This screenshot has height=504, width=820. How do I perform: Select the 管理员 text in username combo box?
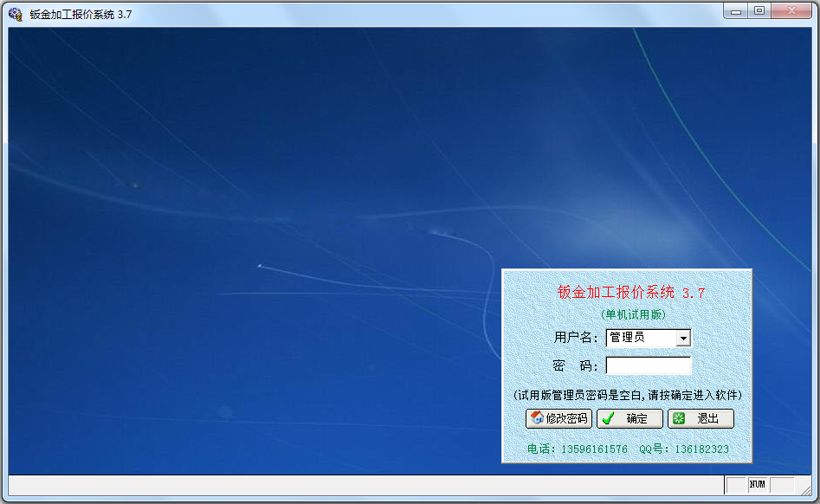pyautogui.click(x=628, y=338)
